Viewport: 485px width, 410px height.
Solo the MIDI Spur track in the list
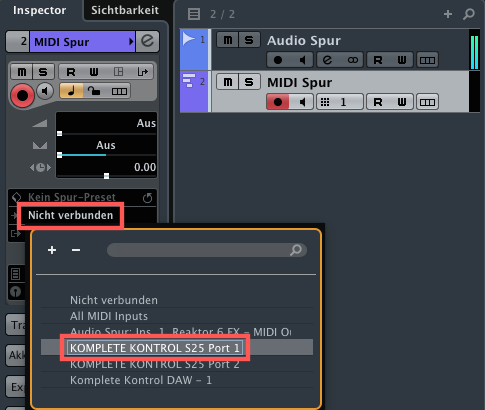[249, 82]
